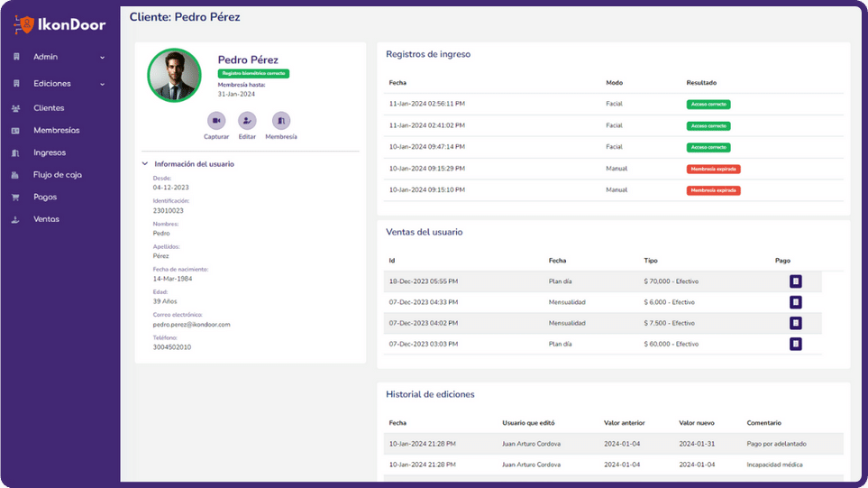
Task: Click Pedro Pérez profile photo
Action: (x=174, y=76)
